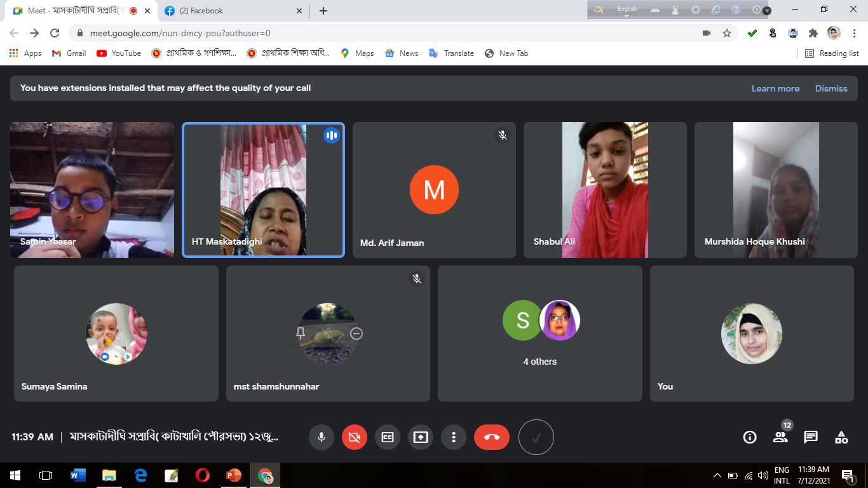The image size is (868, 488).
Task: Pin mst shamshunnahar's tile
Action: coord(301,333)
